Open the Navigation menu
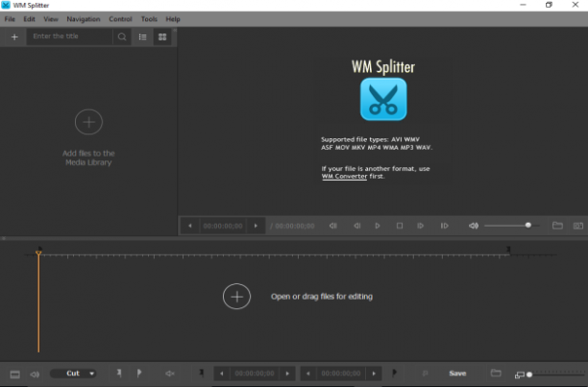Viewport: 588px width, 387px height. click(x=84, y=19)
